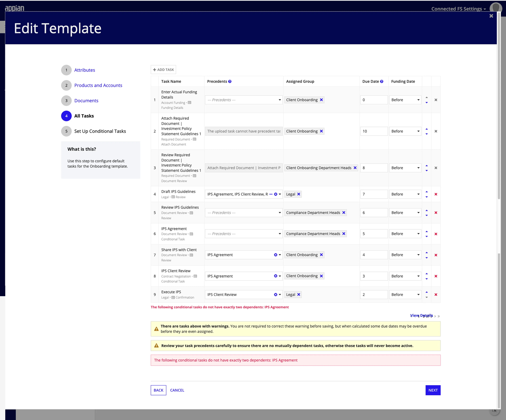Clear IPS Client Review precedent on Execute IPS
The height and width of the screenshot is (420, 506).
tap(275, 294)
